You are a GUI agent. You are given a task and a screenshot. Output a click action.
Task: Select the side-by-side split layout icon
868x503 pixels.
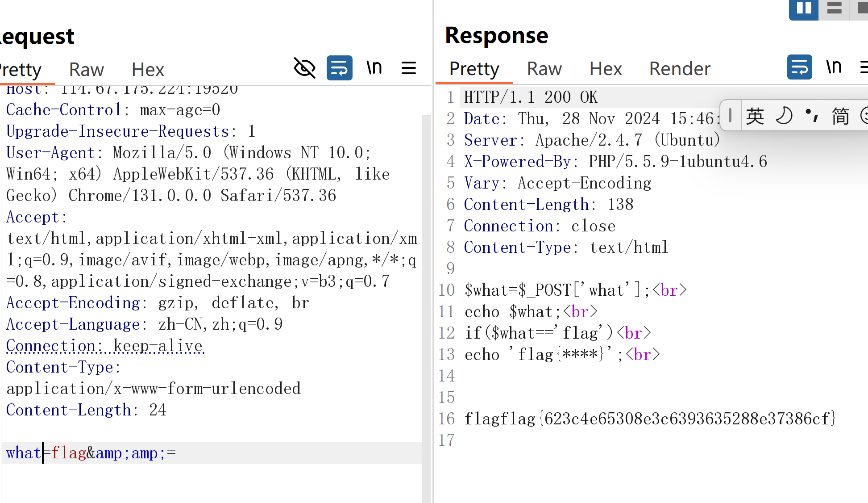(x=804, y=8)
